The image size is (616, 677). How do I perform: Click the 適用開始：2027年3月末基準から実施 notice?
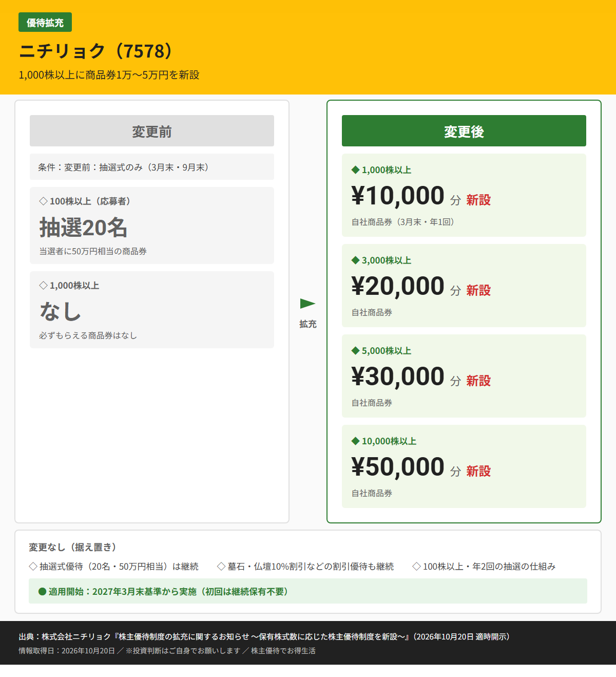coord(308,591)
